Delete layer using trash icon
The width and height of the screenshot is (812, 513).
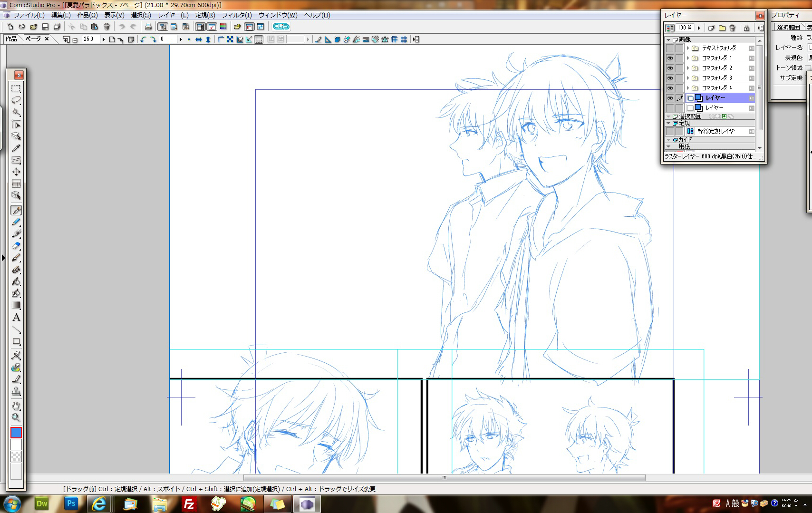(x=732, y=28)
